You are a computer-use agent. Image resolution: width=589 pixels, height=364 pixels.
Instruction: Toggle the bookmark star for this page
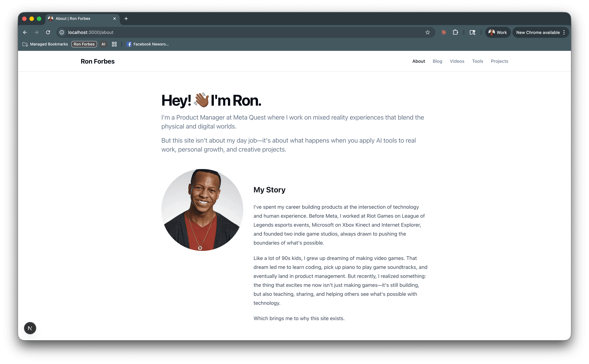(x=428, y=32)
